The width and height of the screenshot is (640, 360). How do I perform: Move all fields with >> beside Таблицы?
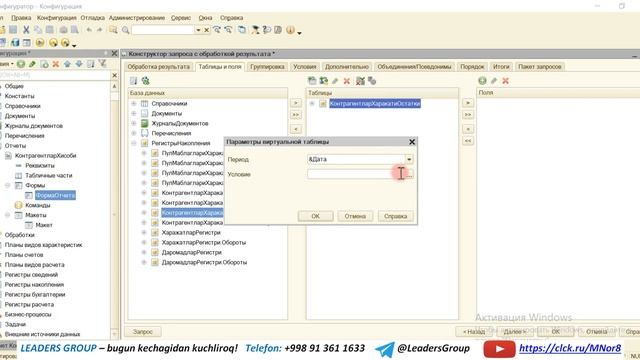pos(468,115)
